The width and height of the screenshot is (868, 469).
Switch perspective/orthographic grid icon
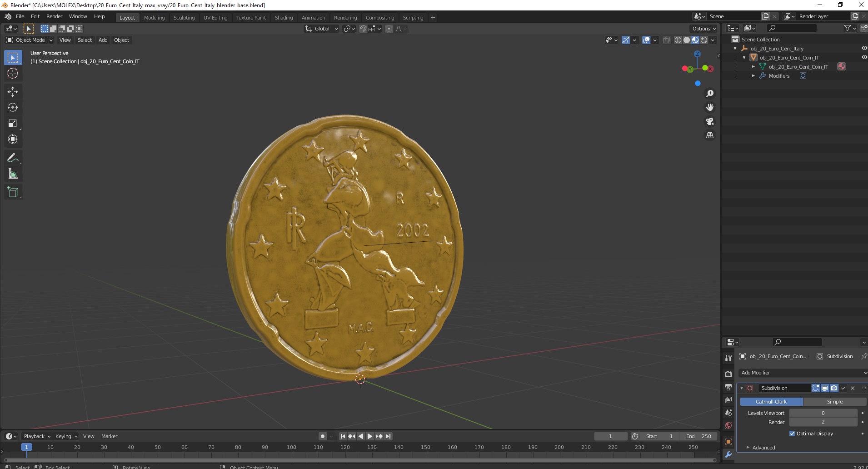coord(709,135)
